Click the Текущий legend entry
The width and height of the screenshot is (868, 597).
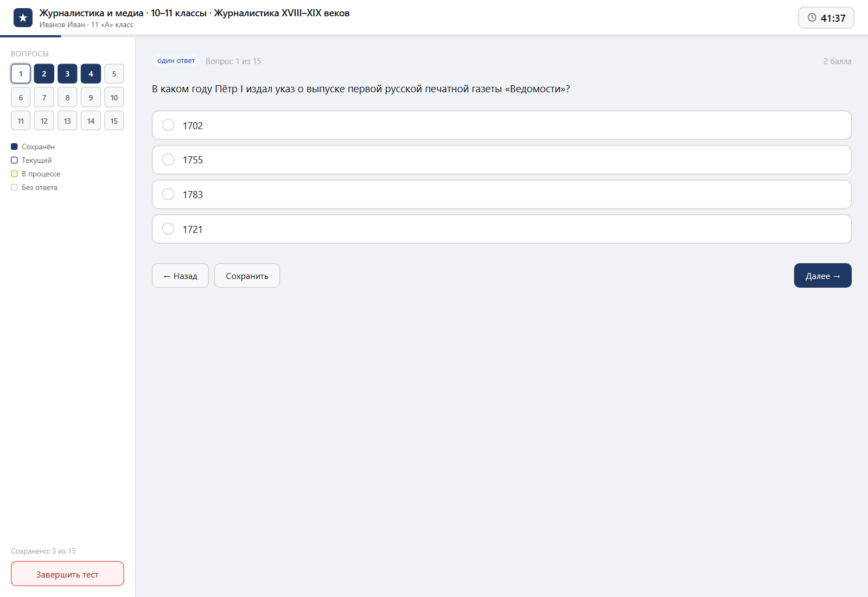point(31,160)
